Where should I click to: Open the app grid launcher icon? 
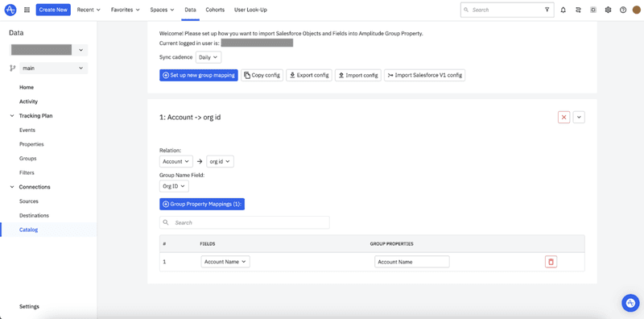(27, 10)
